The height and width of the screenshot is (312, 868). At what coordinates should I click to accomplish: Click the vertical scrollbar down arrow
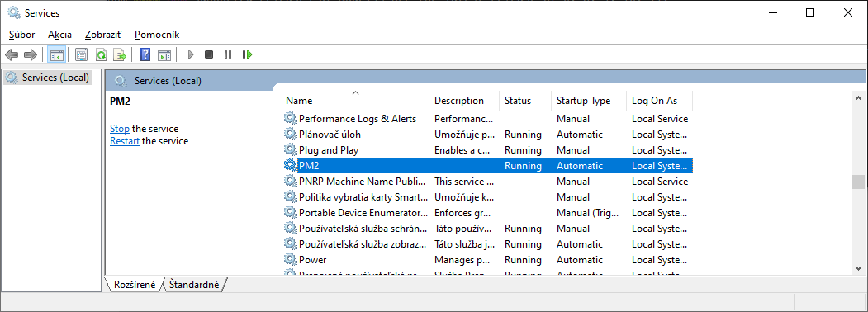pos(859,267)
